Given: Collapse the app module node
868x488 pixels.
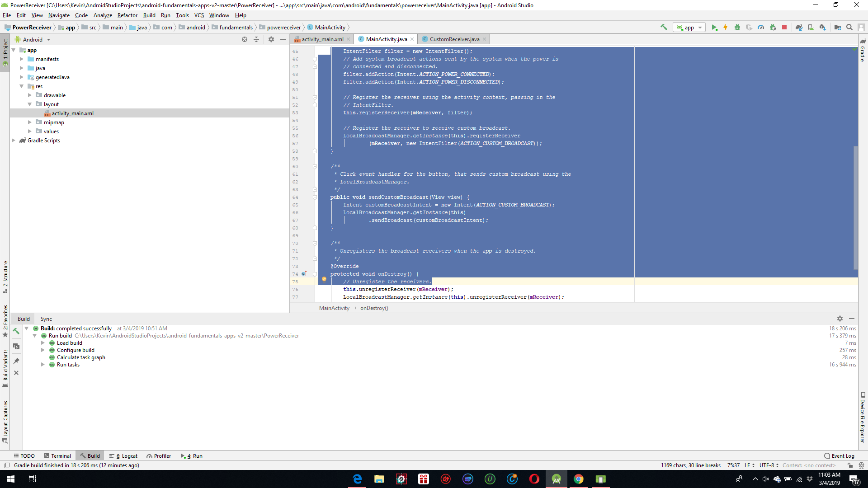Looking at the screenshot, I should 14,50.
